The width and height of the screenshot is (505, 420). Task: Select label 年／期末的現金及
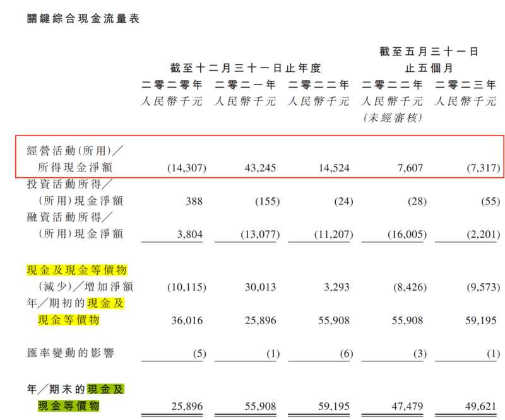click(x=75, y=389)
